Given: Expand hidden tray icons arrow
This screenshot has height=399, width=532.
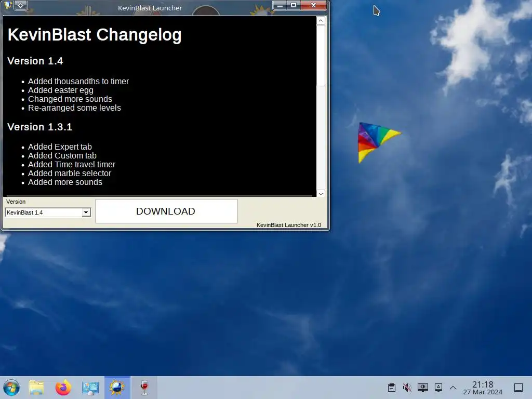Looking at the screenshot, I should tap(453, 388).
